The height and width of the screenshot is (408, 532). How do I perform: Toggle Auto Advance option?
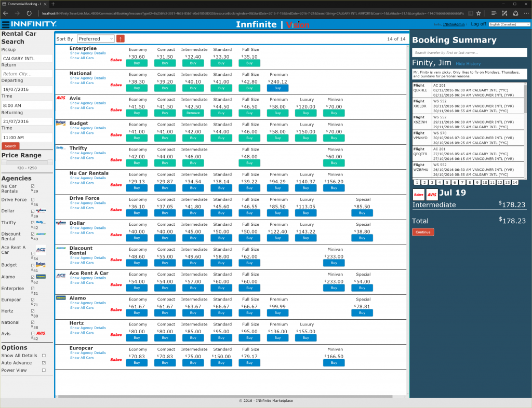click(x=44, y=363)
